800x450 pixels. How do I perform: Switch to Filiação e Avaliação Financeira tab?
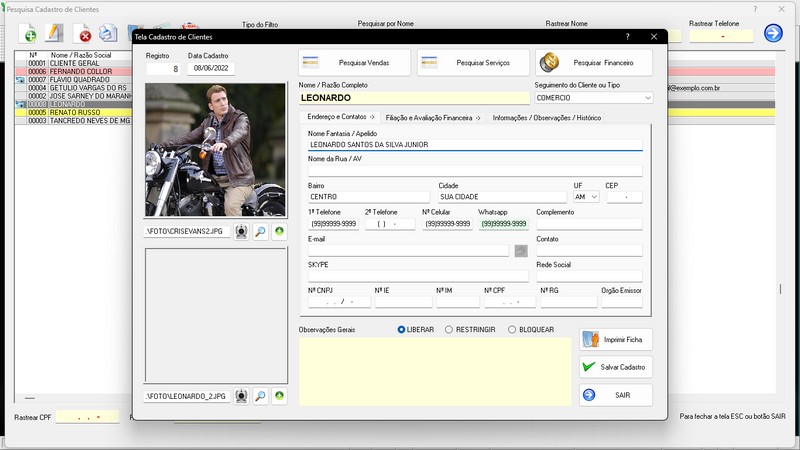[433, 118]
